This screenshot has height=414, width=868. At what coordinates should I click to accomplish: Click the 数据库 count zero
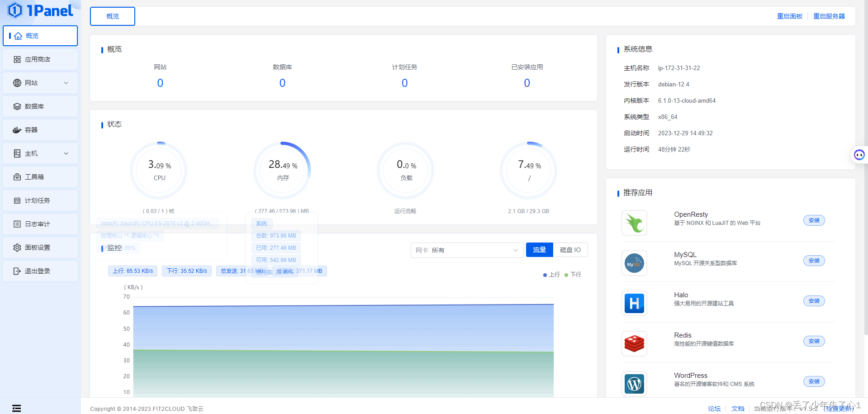pos(282,83)
